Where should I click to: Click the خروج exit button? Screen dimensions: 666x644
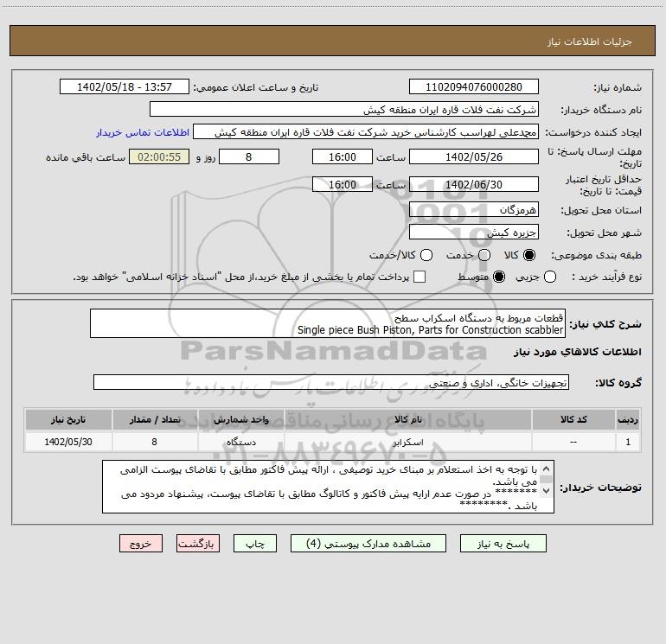click(141, 544)
